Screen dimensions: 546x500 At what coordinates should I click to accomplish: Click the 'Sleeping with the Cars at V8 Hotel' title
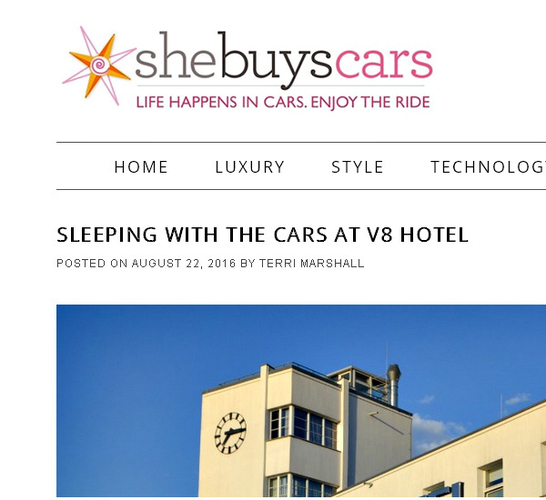[262, 234]
